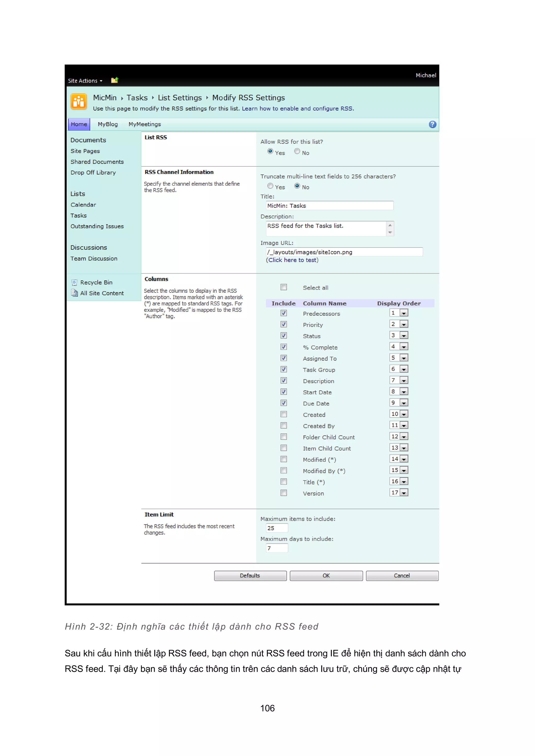Screen dimensions: 535x756
Task: Open Calendar in the left navigation
Action: (83, 204)
